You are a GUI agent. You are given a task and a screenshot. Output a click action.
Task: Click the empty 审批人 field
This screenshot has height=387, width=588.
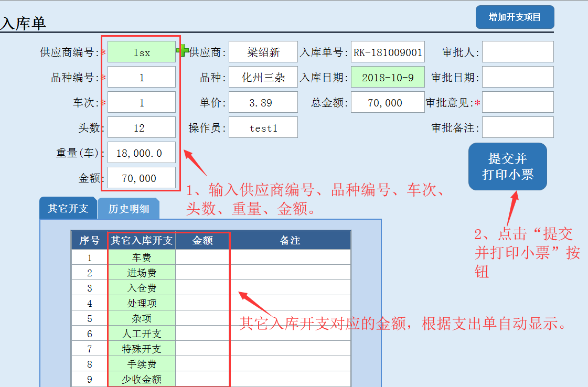click(518, 52)
